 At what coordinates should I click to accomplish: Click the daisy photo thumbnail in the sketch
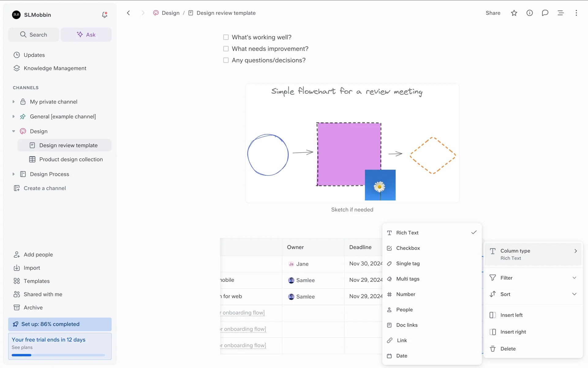tap(380, 185)
